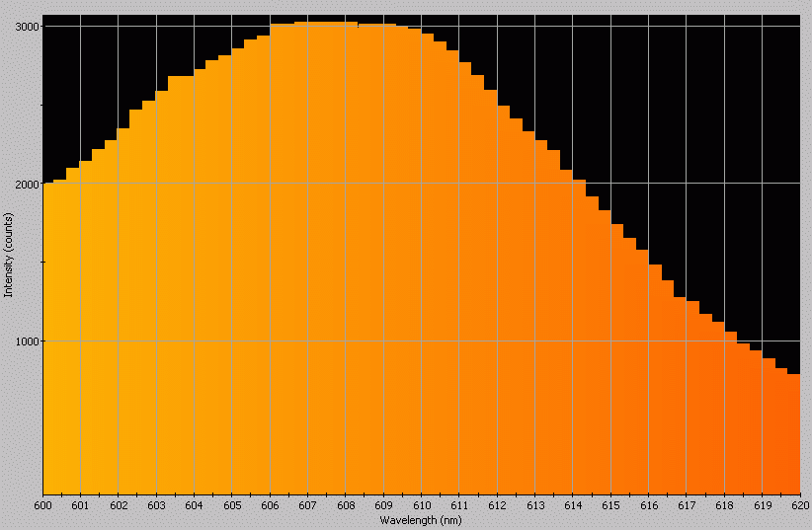This screenshot has width=812, height=530.
Task: Click the 611 wavelength tick label
Action: pos(459,505)
